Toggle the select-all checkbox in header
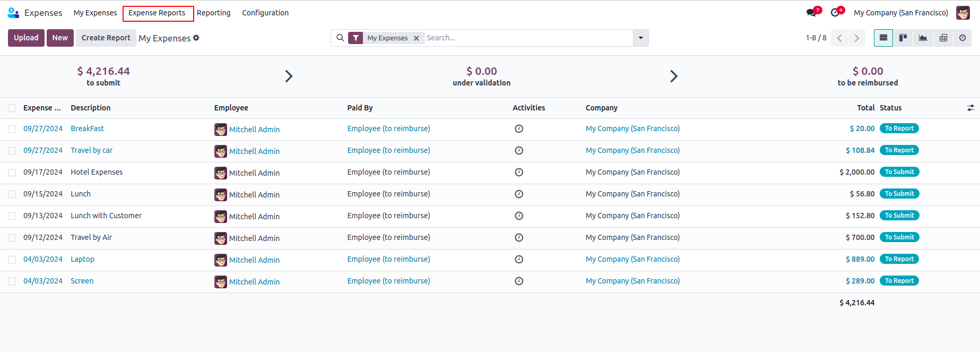This screenshot has width=980, height=352. pyautogui.click(x=12, y=108)
